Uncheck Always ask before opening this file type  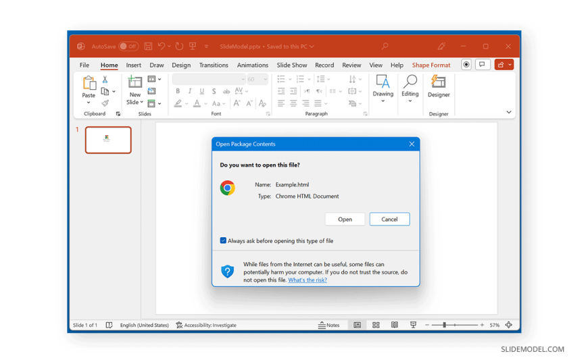coord(223,240)
